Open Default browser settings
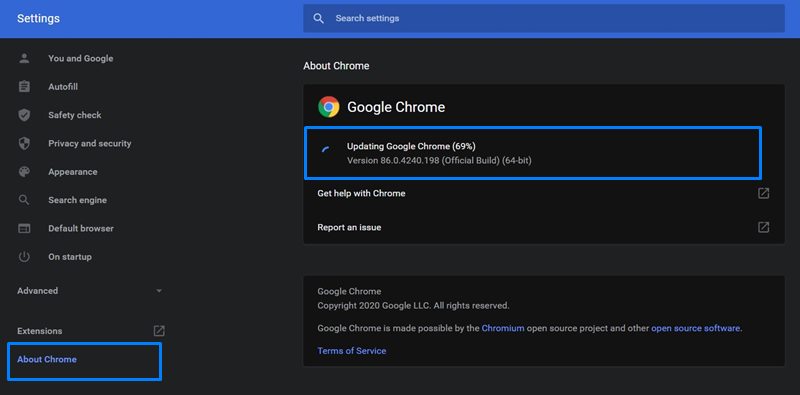 pos(81,229)
